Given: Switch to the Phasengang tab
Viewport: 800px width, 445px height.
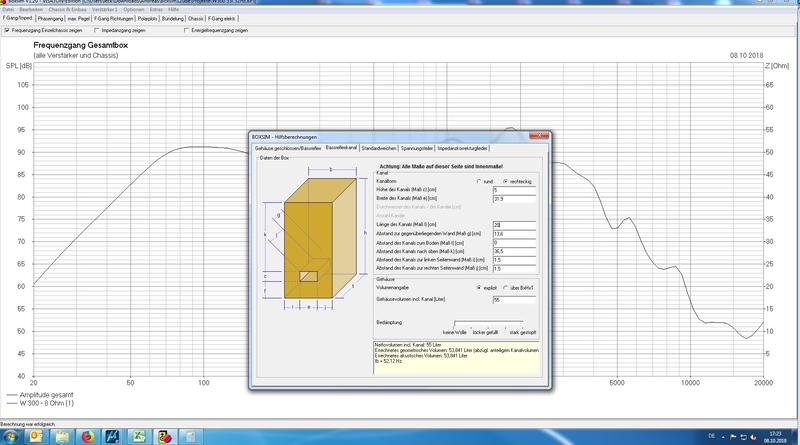Looking at the screenshot, I should (51, 19).
